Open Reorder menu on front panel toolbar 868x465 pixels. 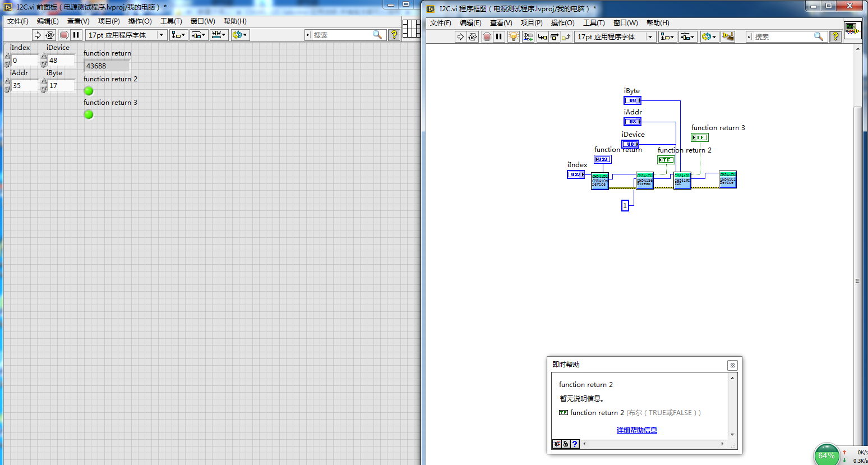click(240, 35)
